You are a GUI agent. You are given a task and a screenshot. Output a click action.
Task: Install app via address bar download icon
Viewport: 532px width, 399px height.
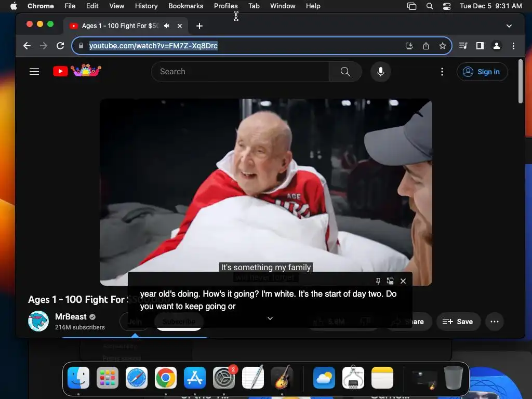tap(409, 46)
